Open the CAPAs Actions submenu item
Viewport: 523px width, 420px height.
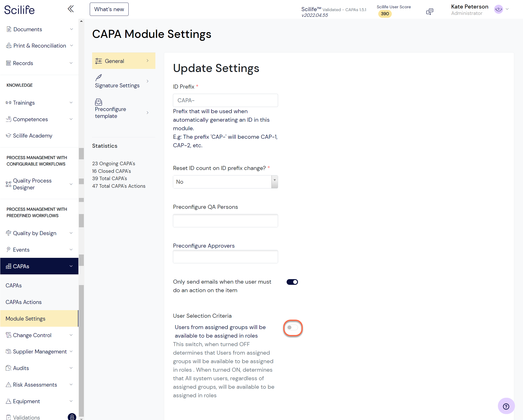[39, 302]
